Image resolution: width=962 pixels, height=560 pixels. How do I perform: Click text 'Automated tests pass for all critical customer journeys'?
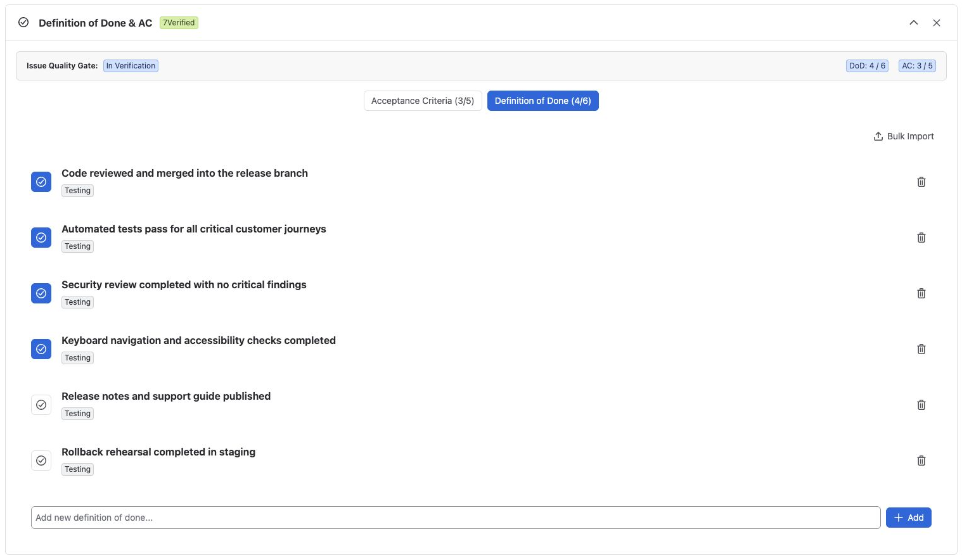coord(194,229)
